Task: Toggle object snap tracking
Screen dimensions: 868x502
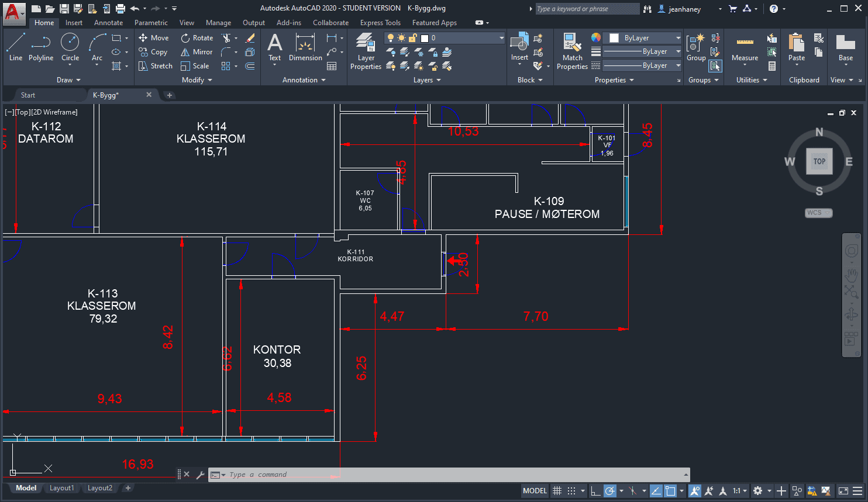Action: [656, 491]
